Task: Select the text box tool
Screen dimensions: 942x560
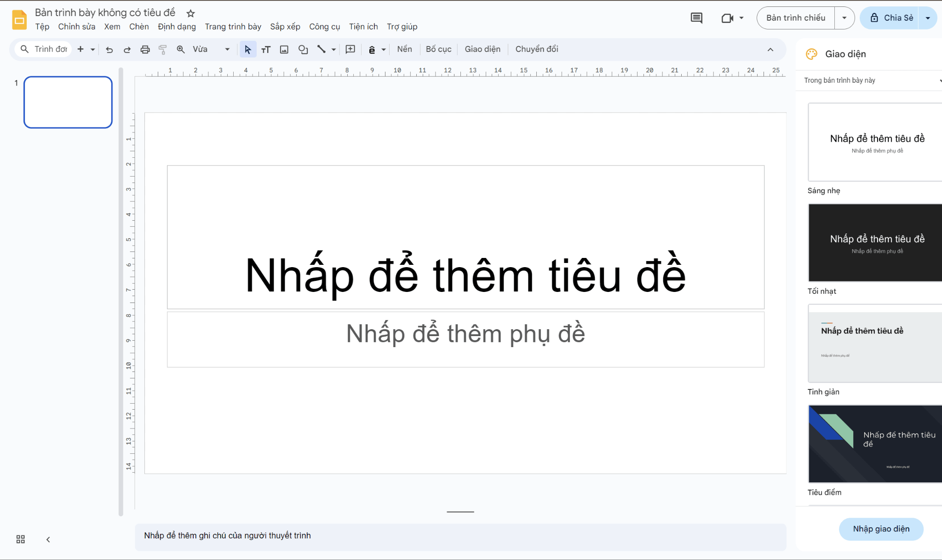Action: pyautogui.click(x=266, y=50)
